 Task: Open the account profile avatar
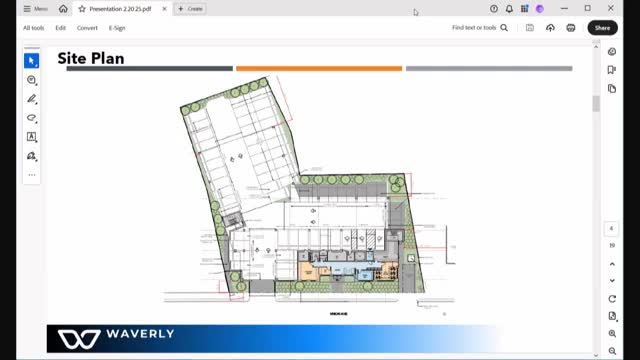[x=540, y=9]
